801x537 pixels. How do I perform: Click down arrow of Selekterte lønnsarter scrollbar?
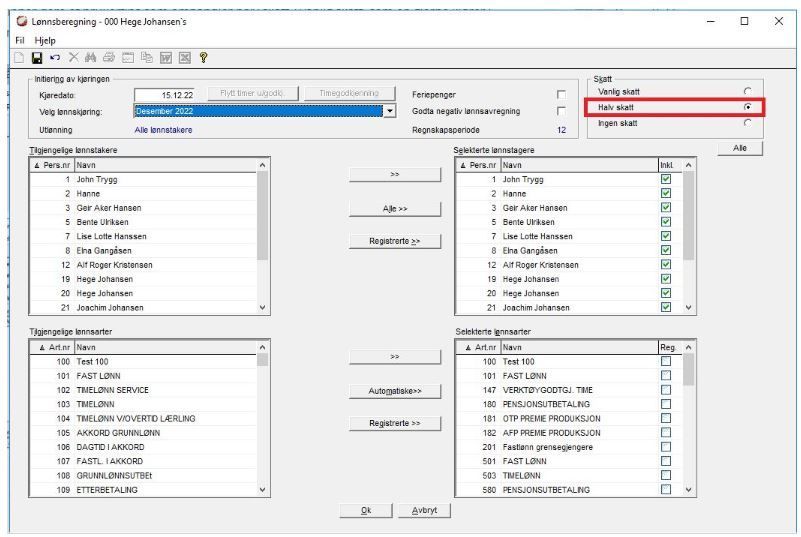coord(688,489)
